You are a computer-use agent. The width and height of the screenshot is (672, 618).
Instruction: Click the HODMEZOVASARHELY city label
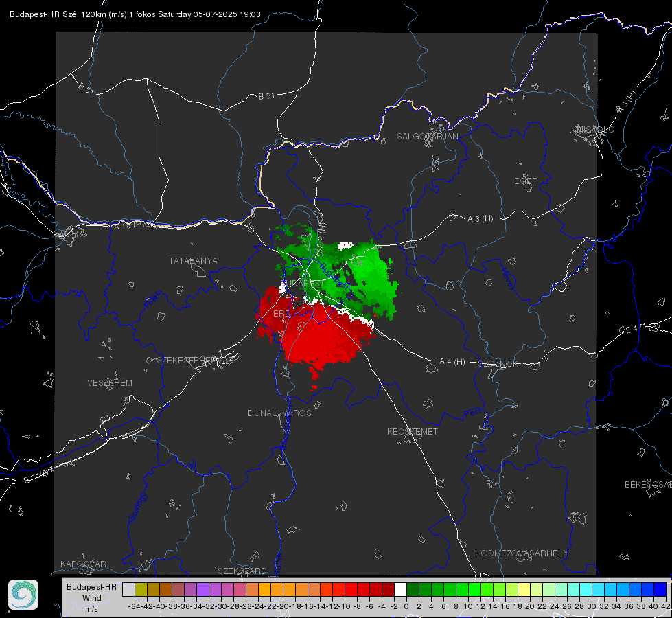click(521, 553)
